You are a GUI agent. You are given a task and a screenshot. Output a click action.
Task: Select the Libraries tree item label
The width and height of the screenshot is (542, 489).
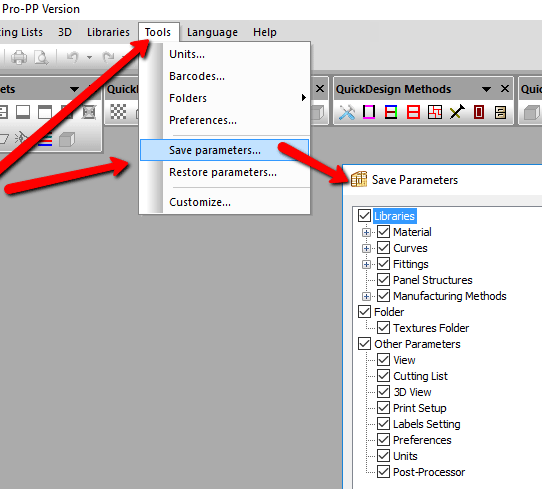[x=394, y=216]
